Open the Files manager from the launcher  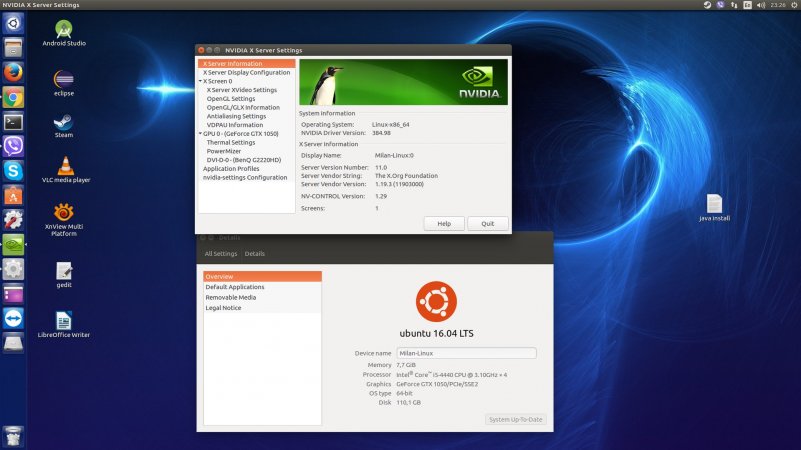point(13,48)
